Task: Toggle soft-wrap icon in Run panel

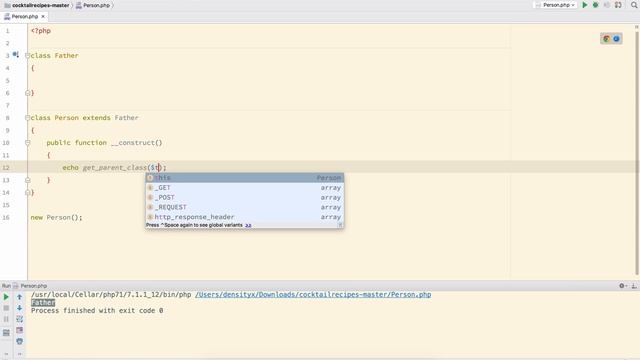Action: point(19,319)
